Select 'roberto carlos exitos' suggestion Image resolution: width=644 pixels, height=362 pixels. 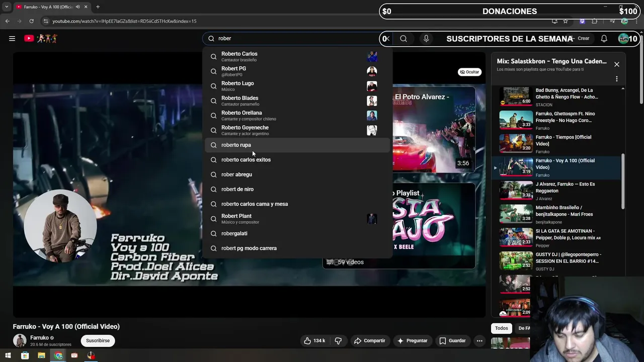click(x=297, y=159)
